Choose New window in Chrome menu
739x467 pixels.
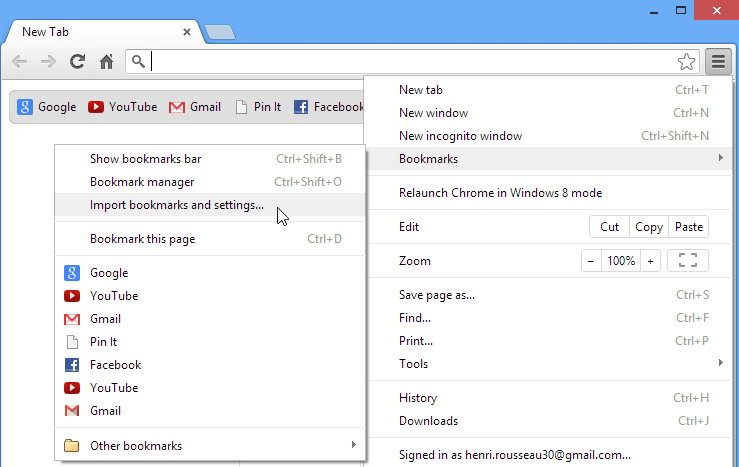coord(548,113)
